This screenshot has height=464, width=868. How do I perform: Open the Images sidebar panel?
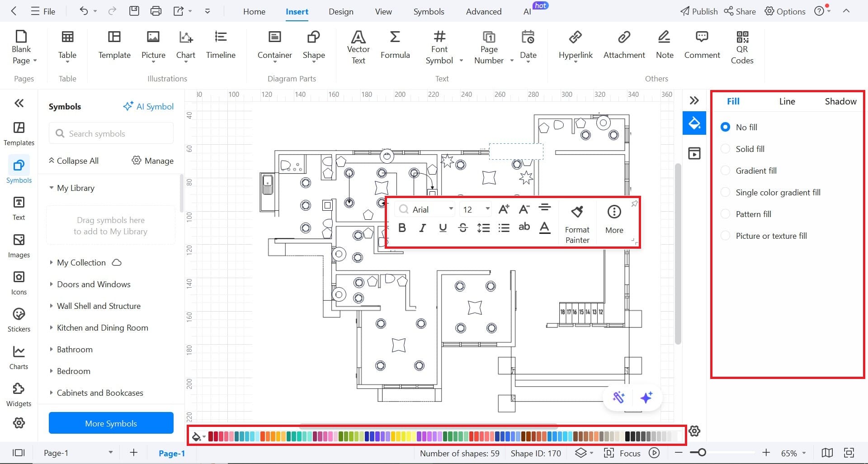point(19,246)
